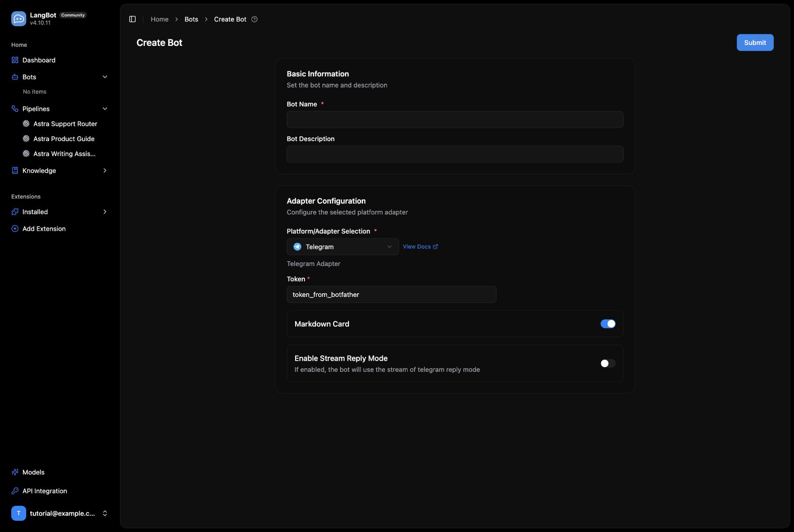Screen dimensions: 794x532
Task: Click the Community badge label
Action: click(73, 15)
